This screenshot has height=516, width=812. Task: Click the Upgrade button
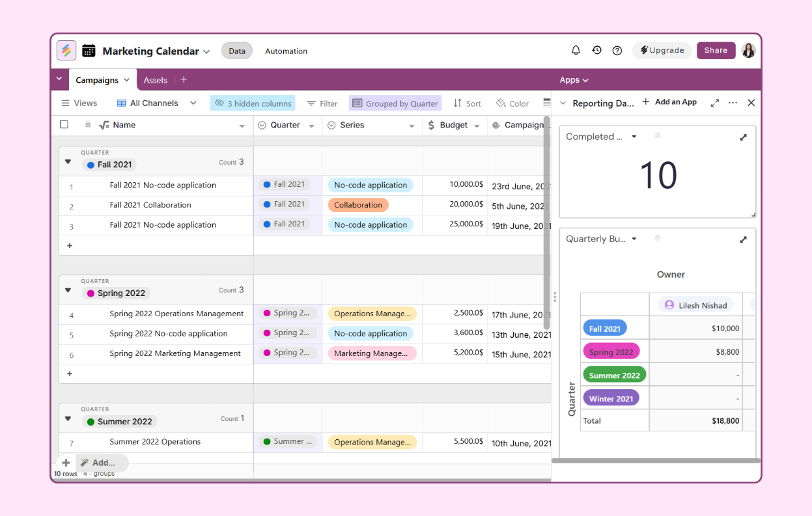[x=662, y=50]
